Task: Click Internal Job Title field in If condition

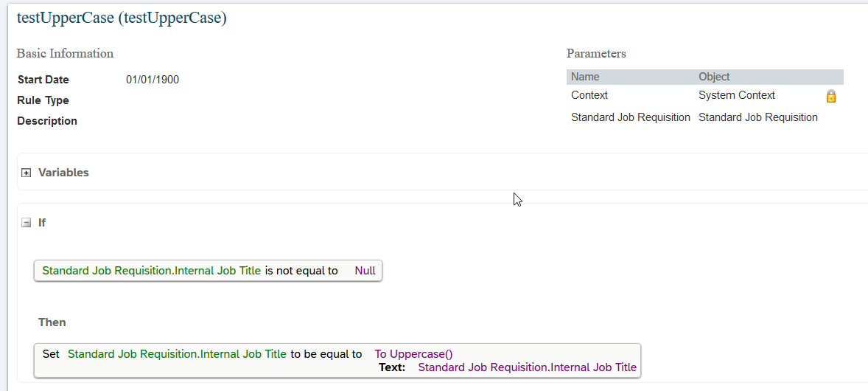Action: pos(151,271)
